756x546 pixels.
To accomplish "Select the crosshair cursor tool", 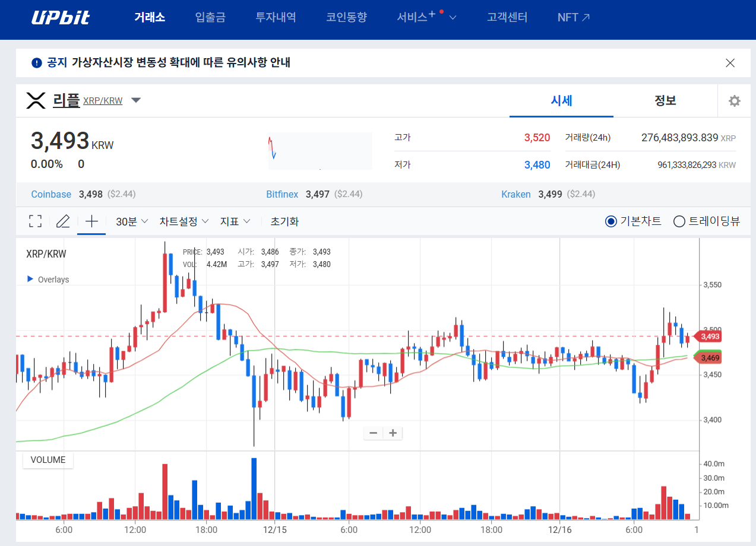I will (91, 221).
